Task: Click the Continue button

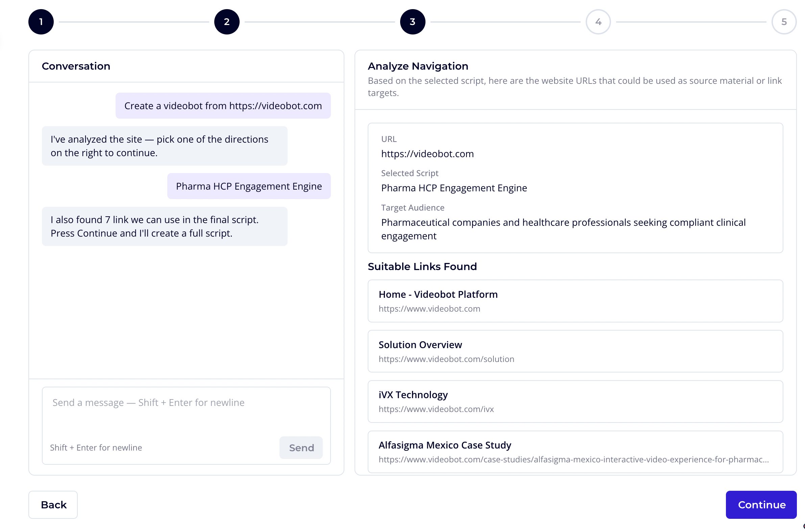Action: pos(761,505)
